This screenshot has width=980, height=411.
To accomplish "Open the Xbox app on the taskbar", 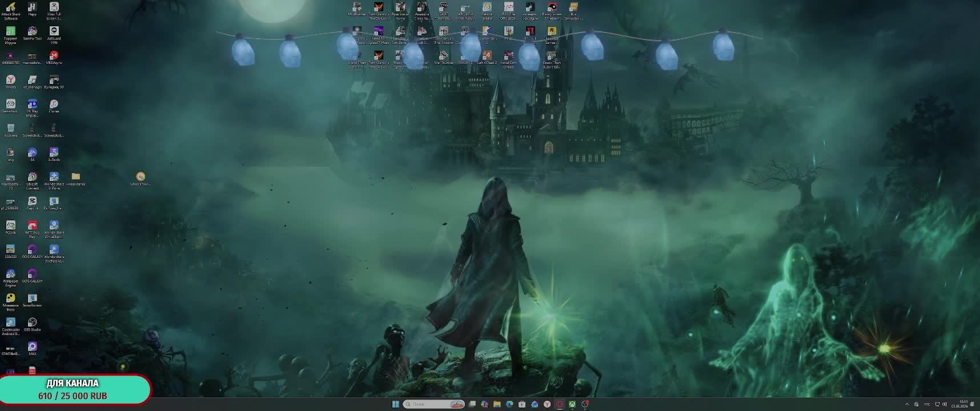I will click(x=572, y=404).
